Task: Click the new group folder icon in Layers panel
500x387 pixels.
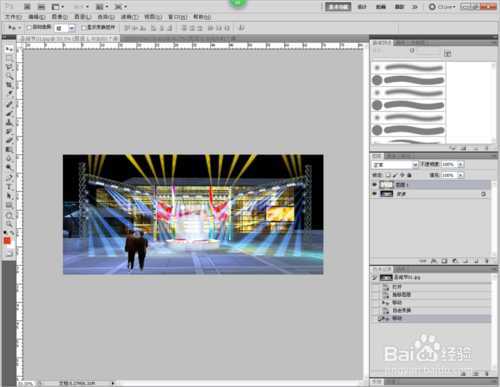Action: (x=466, y=261)
